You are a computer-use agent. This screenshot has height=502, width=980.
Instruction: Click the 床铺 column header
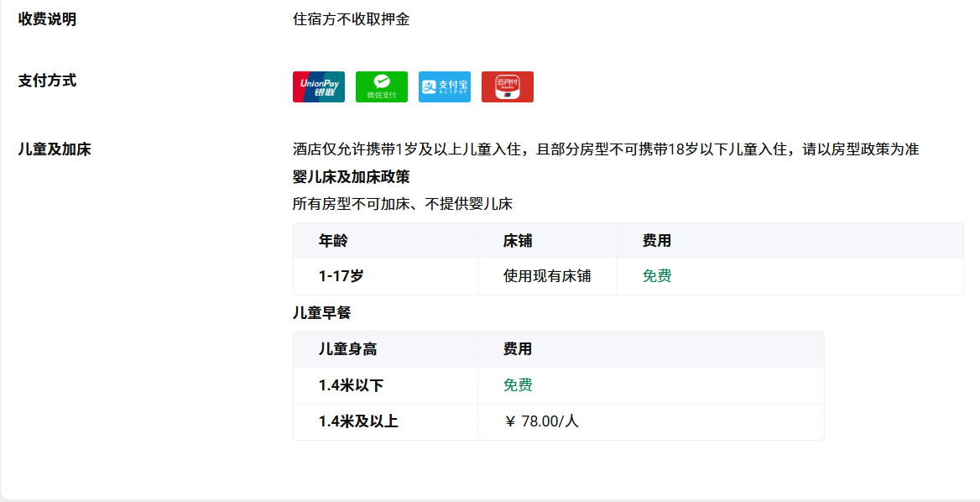coord(518,241)
